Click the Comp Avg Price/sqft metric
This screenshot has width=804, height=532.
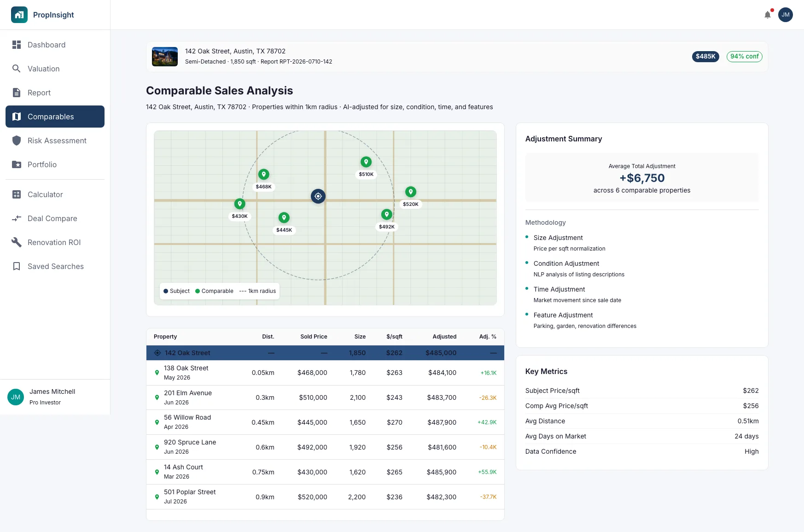(x=642, y=406)
